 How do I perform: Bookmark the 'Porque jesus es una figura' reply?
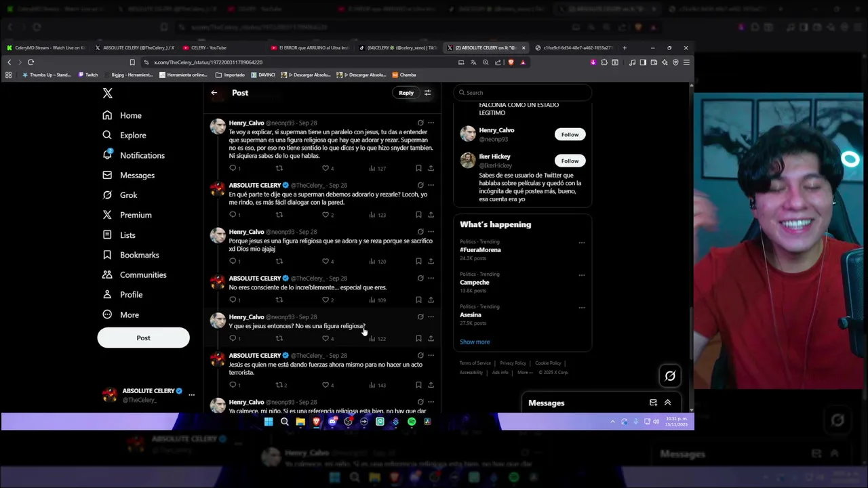tap(418, 261)
